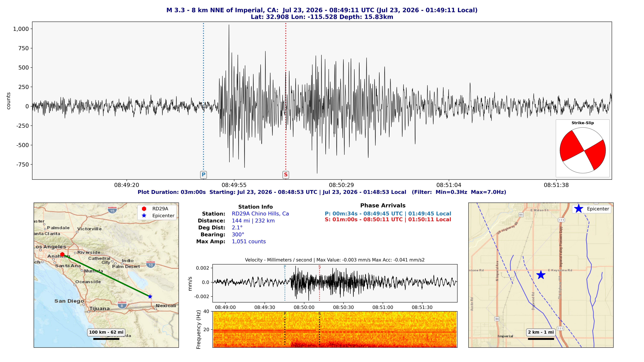This screenshot has height=362, width=644.
Task: Click the 111 shield beside the 2 km scale bar
Action: pyautogui.click(x=560, y=328)
